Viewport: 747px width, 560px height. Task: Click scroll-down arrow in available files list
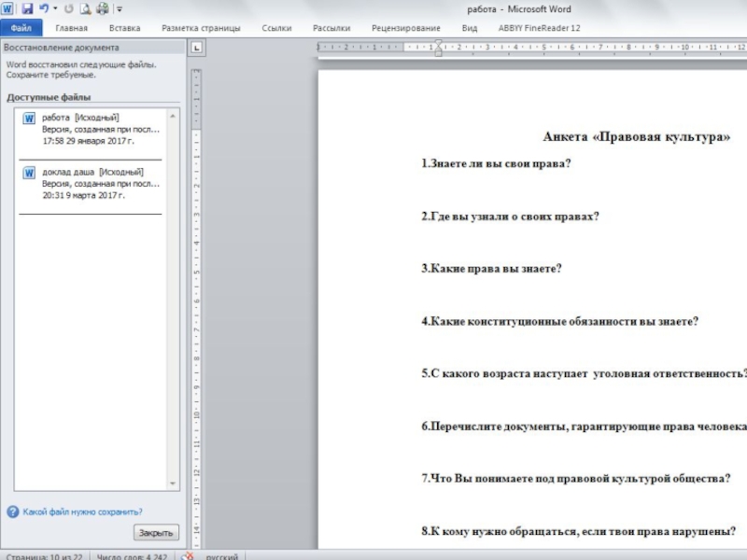[173, 483]
